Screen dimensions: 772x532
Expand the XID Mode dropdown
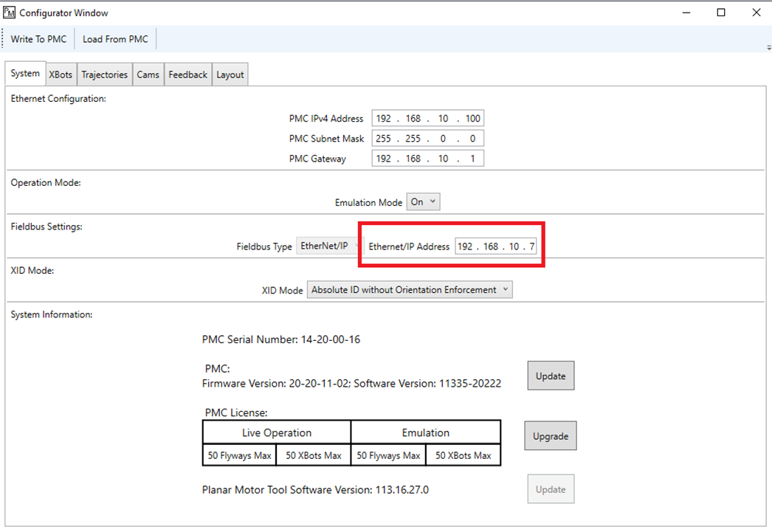point(410,290)
